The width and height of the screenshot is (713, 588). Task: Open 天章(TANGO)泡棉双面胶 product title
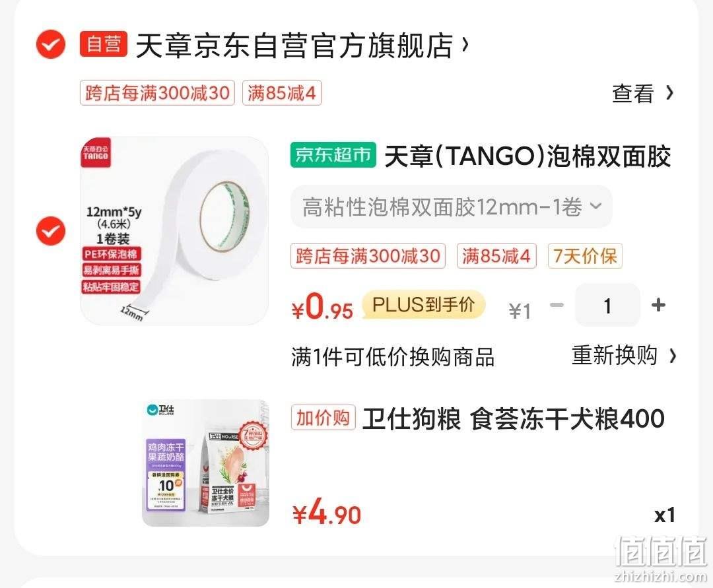[528, 156]
